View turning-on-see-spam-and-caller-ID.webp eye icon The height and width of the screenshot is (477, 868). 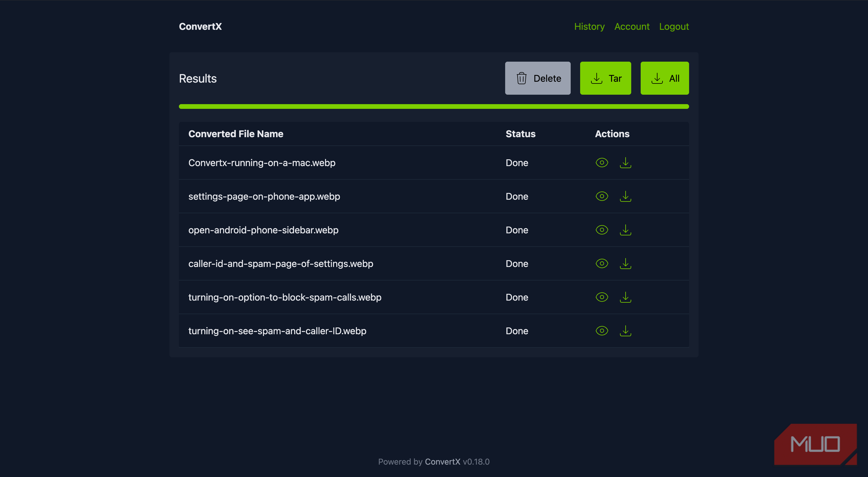pyautogui.click(x=602, y=331)
